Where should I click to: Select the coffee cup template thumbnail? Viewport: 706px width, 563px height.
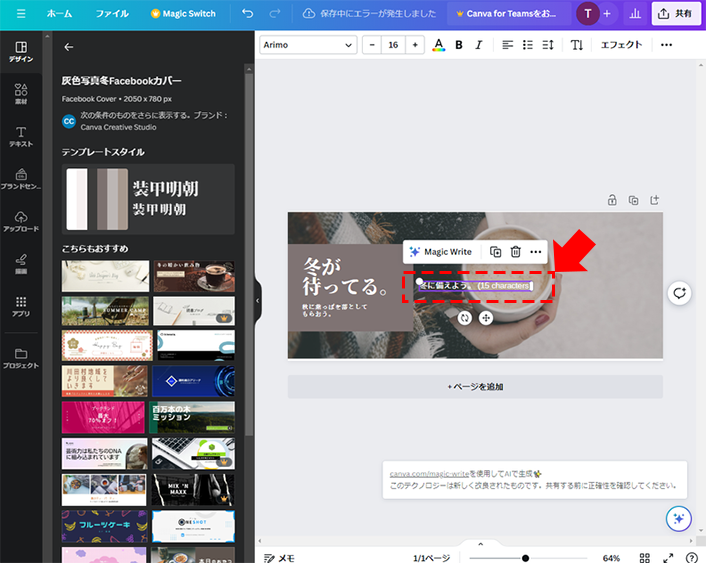tap(194, 276)
